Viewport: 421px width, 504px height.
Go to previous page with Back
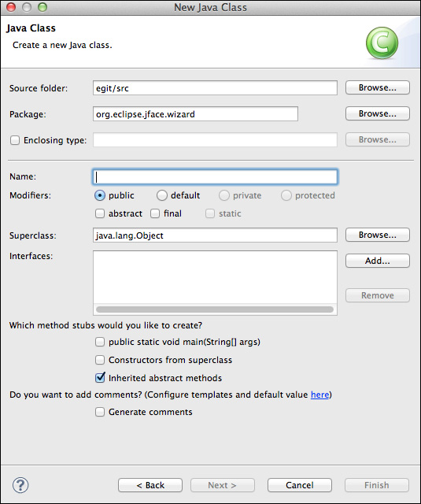150,485
